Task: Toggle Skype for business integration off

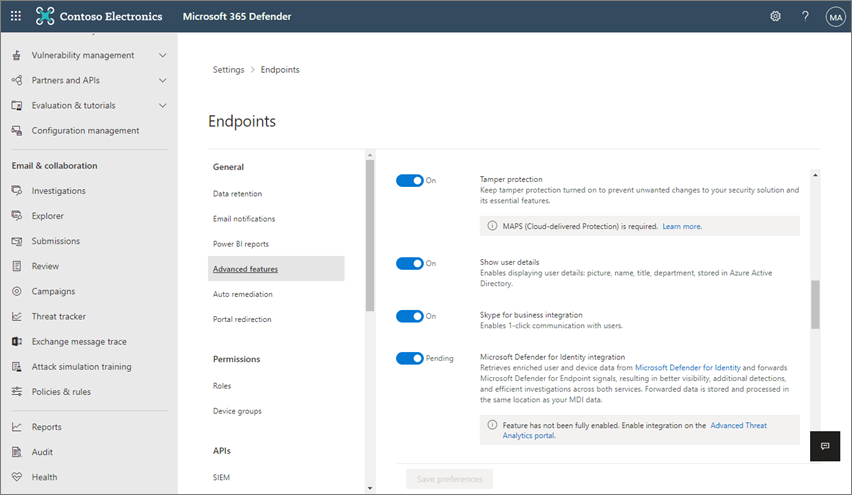Action: (x=409, y=316)
